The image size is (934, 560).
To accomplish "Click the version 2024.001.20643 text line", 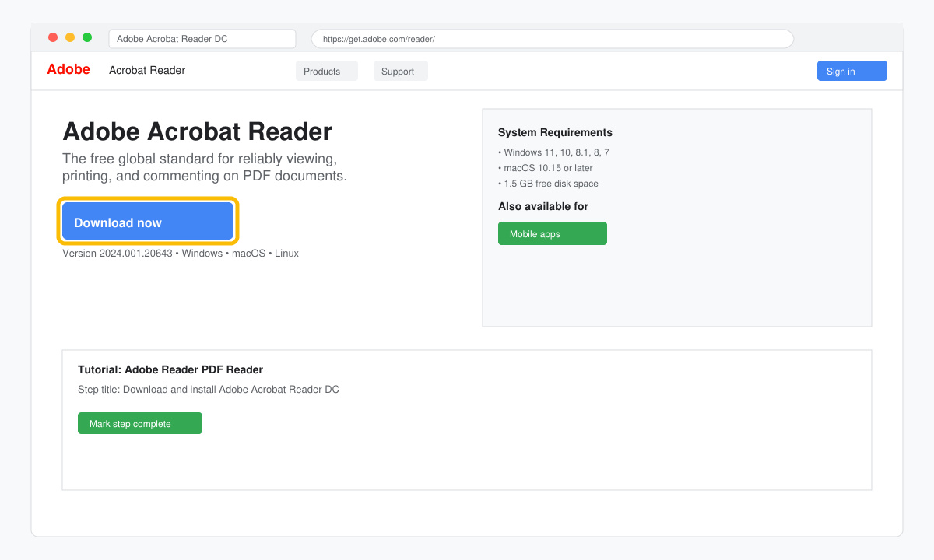I will pos(181,254).
